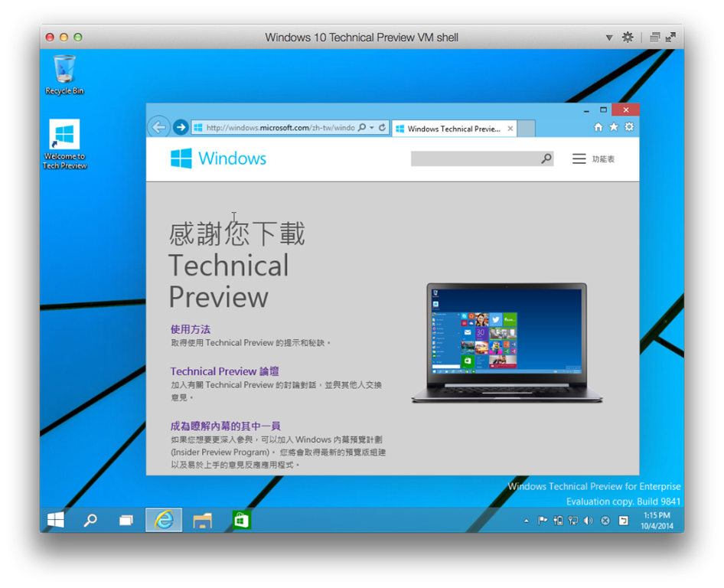The height and width of the screenshot is (588, 724).
Task: Open the Recycle Bin desktop icon
Action: (64, 75)
